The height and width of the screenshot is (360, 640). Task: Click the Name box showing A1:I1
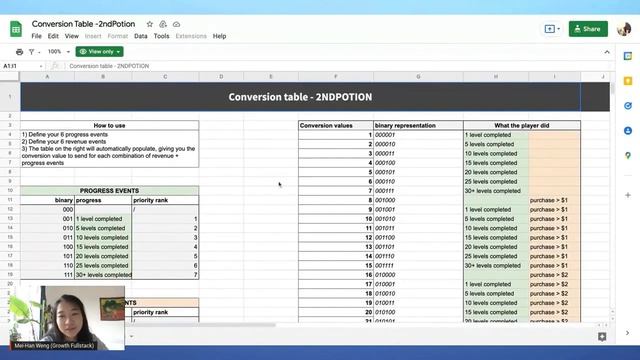coord(22,66)
